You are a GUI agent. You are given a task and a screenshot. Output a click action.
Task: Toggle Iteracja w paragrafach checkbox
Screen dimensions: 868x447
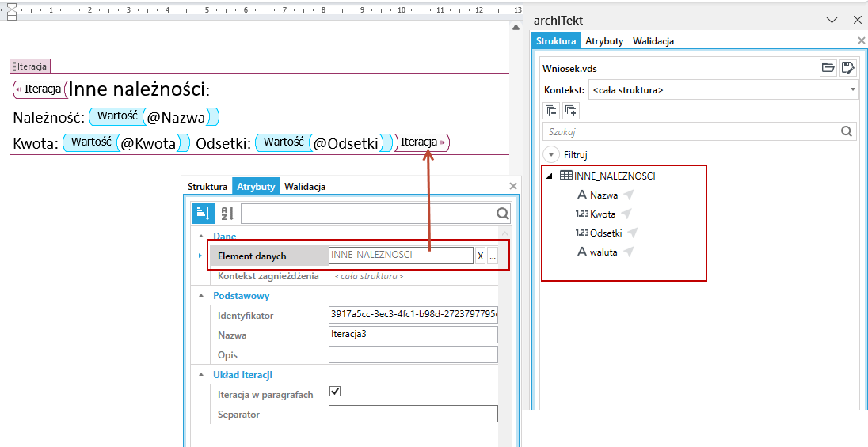335,392
